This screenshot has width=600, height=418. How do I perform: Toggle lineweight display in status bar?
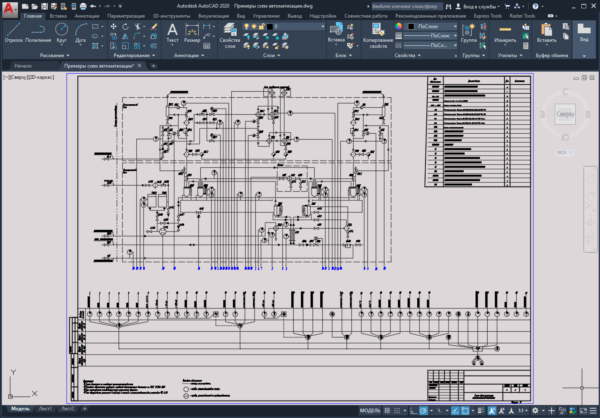click(481, 411)
